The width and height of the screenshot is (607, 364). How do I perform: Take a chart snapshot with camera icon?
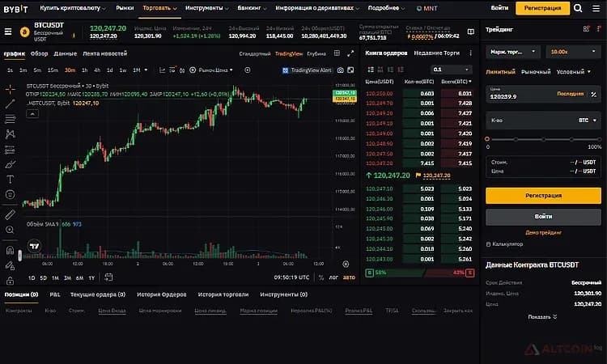[x=340, y=70]
